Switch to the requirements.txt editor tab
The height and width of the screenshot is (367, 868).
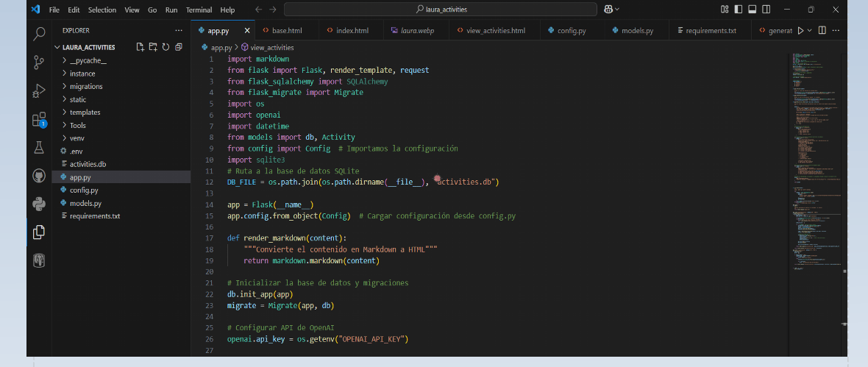coord(711,30)
